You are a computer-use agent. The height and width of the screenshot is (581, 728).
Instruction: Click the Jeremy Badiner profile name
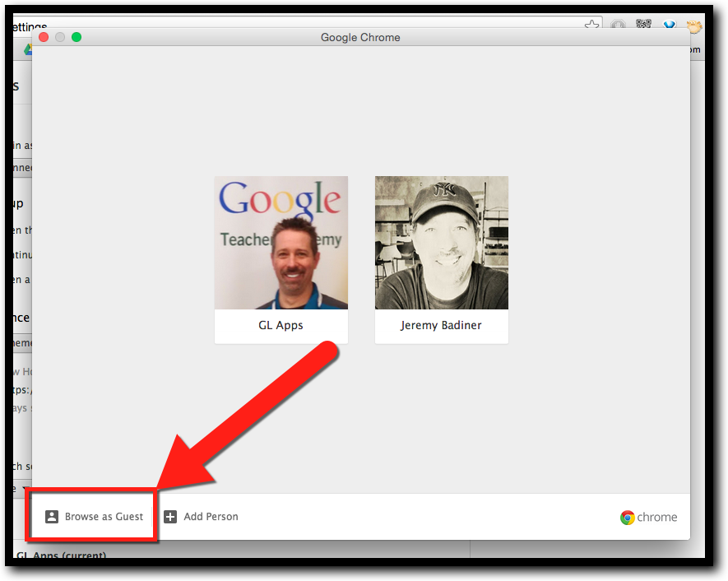click(x=441, y=325)
